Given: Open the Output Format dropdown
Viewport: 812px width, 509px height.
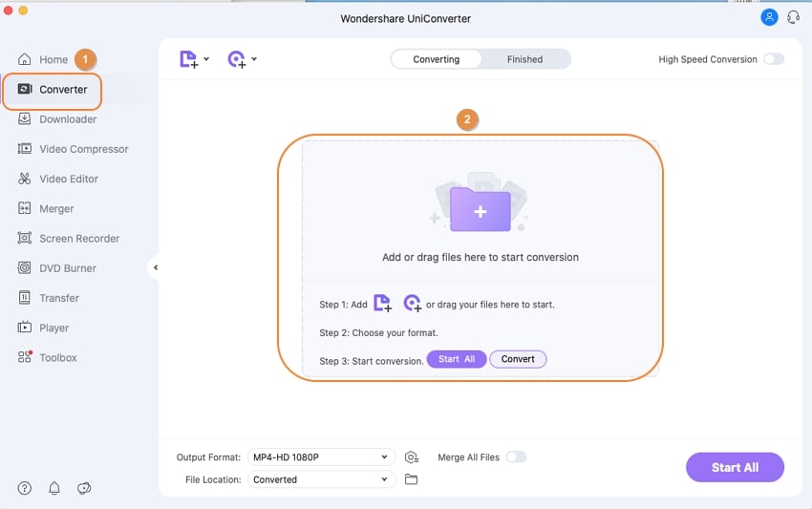Looking at the screenshot, I should [321, 457].
